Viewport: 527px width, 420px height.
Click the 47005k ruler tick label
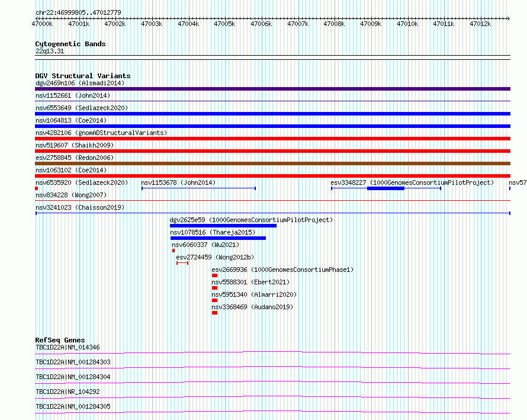click(x=224, y=24)
